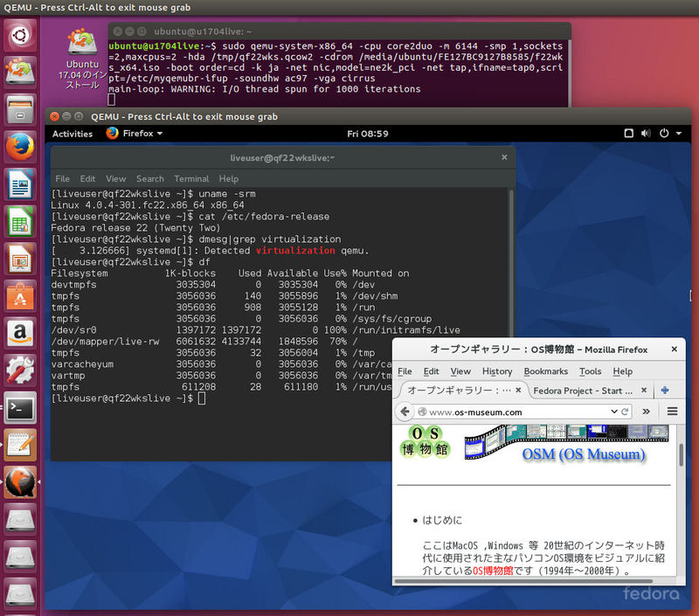Open the Firefox app menu in the GNOME bar
The height and width of the screenshot is (616, 699).
(x=135, y=134)
